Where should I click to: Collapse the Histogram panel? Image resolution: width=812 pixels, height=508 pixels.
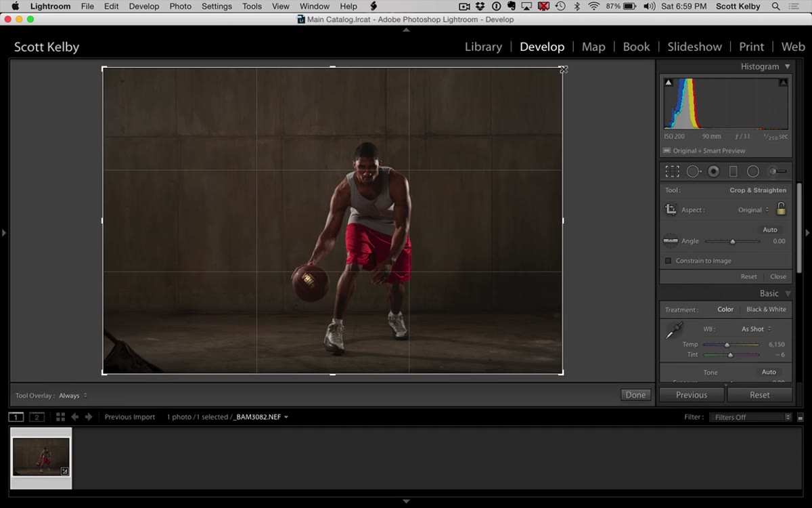pyautogui.click(x=788, y=66)
